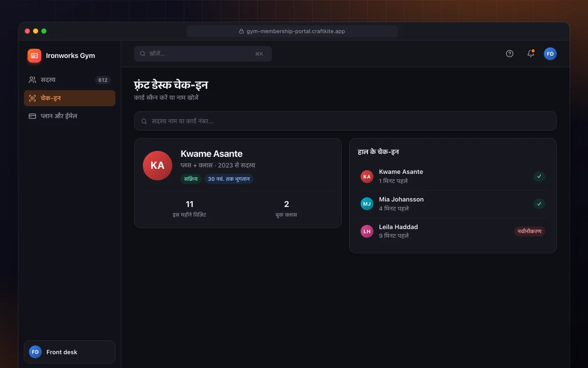Click the 9 मिनट पहले timestamp
This screenshot has width=588, height=368.
[394, 236]
